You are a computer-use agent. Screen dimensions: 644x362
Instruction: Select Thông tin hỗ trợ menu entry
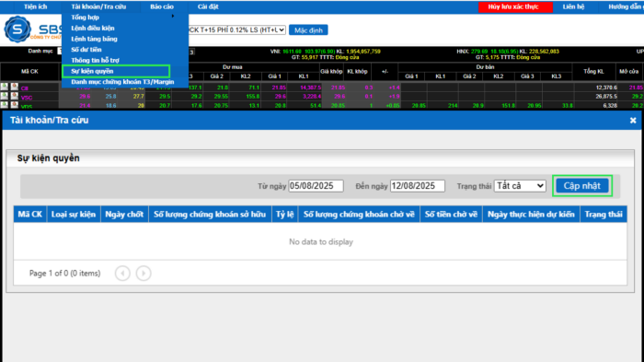(x=95, y=60)
